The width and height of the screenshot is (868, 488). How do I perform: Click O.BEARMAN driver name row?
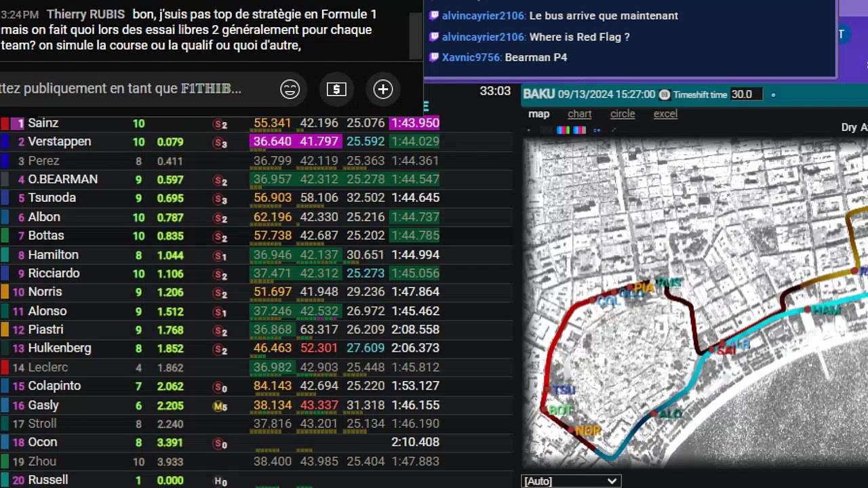coord(62,180)
